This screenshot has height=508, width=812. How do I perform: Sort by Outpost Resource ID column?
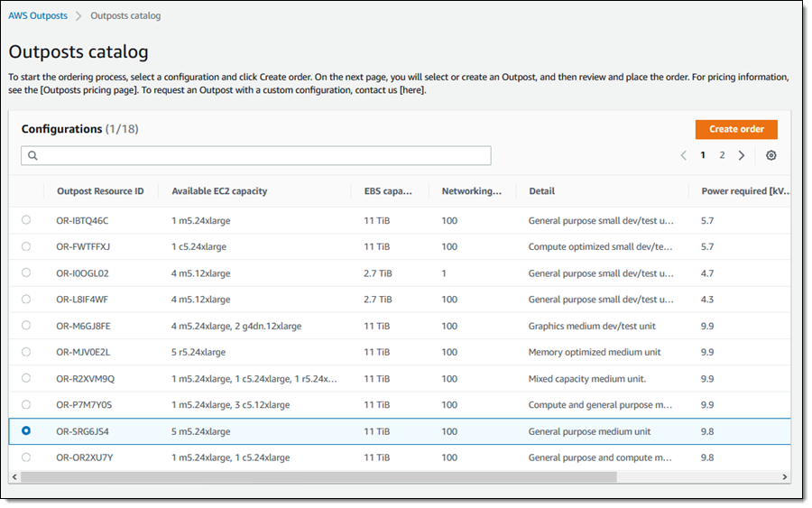[100, 191]
